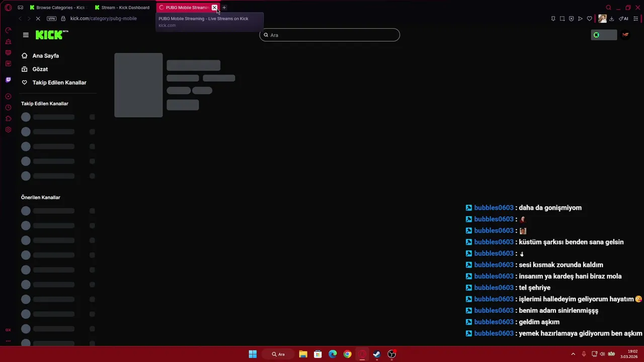This screenshot has height=362, width=644.
Task: Open settings gear icon in Opera sidebar
Action: tap(8, 130)
